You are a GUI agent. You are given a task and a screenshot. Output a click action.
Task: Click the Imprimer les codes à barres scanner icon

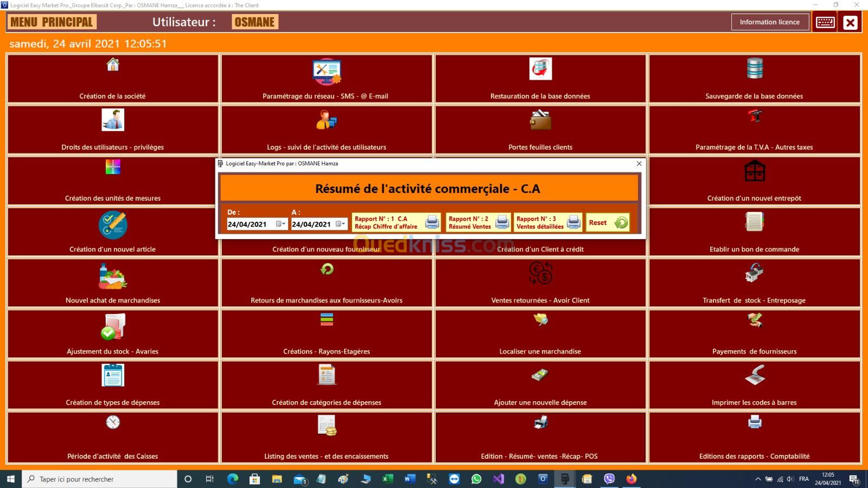[754, 375]
